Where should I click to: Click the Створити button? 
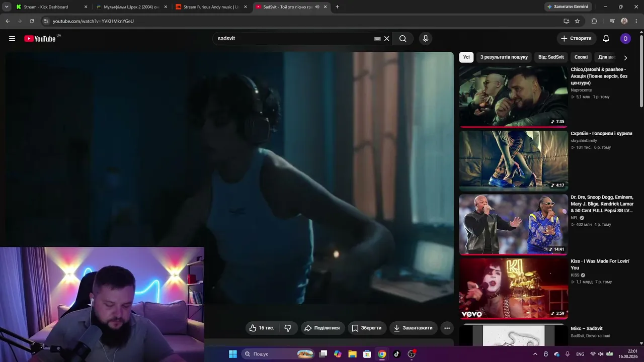[x=577, y=39]
